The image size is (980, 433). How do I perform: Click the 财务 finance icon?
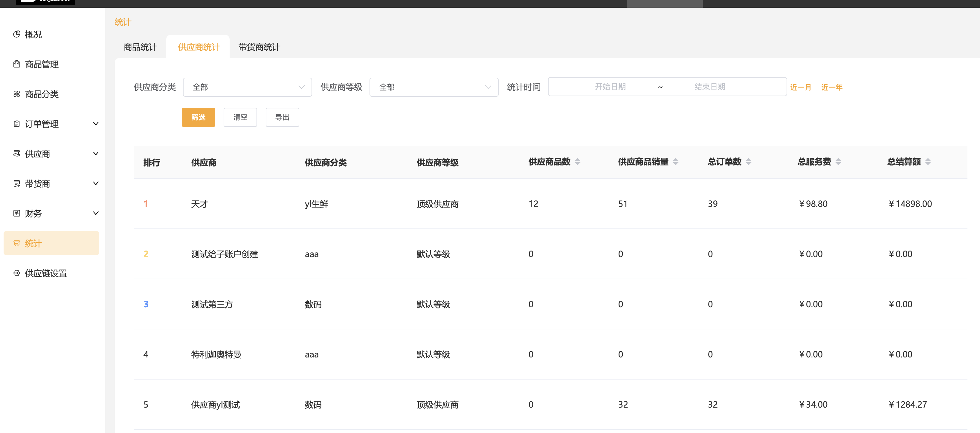(x=16, y=213)
